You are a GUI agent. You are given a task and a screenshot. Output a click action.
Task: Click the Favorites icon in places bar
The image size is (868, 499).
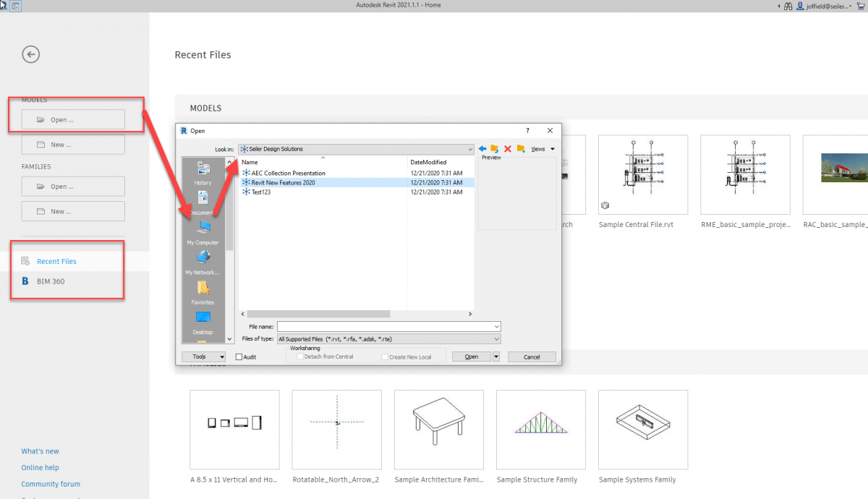(x=202, y=293)
